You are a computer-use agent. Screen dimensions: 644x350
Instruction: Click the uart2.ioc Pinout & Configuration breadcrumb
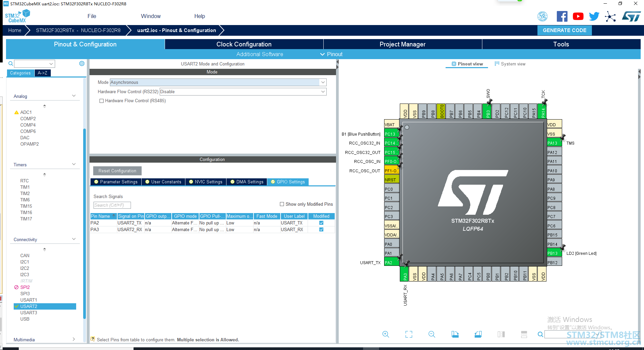tap(176, 30)
